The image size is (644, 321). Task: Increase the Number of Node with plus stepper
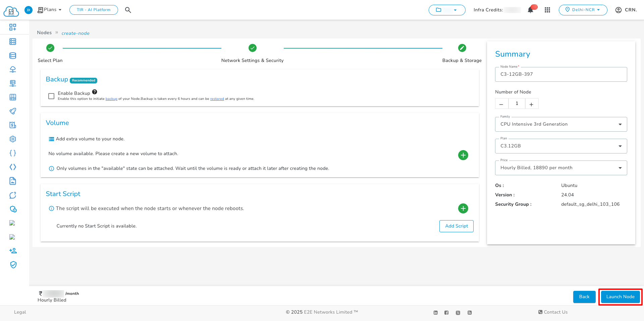(531, 104)
